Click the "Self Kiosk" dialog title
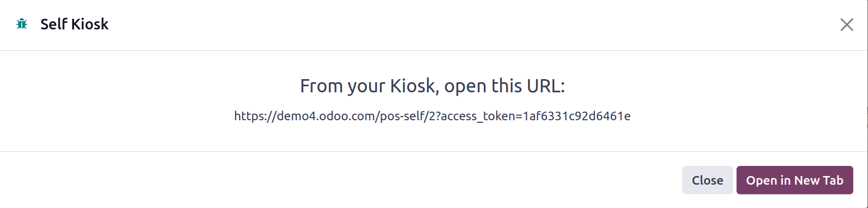This screenshot has width=868, height=208. (74, 24)
